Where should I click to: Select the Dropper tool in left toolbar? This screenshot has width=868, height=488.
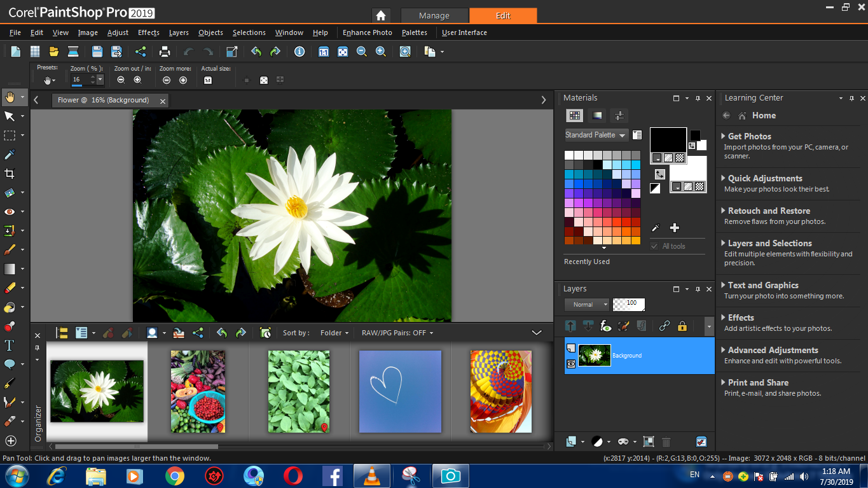click(10, 155)
